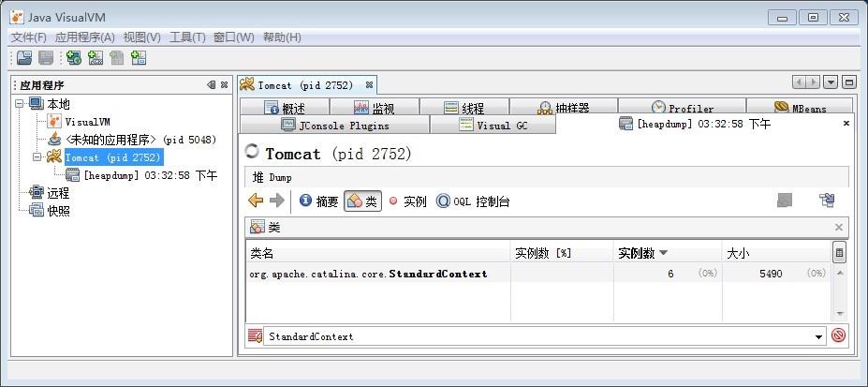
Task: Click the Add JMX Connection toolbar icon
Action: [x=96, y=57]
